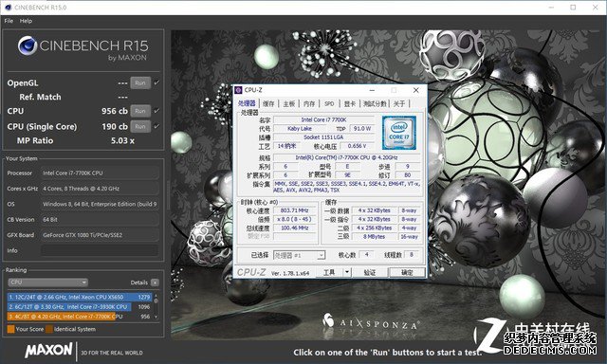Click the Info input field
The image size is (607, 364).
(100, 250)
